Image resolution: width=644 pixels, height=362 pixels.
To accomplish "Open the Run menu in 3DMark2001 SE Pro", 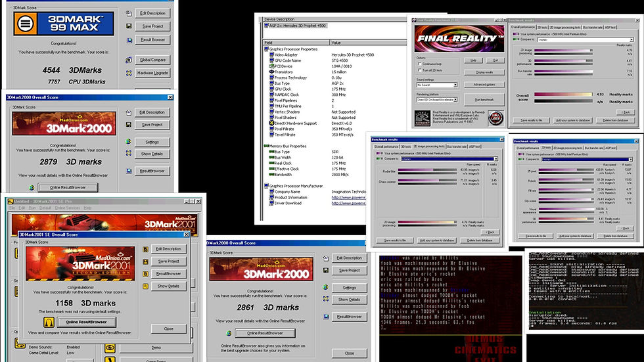I will tap(32, 208).
